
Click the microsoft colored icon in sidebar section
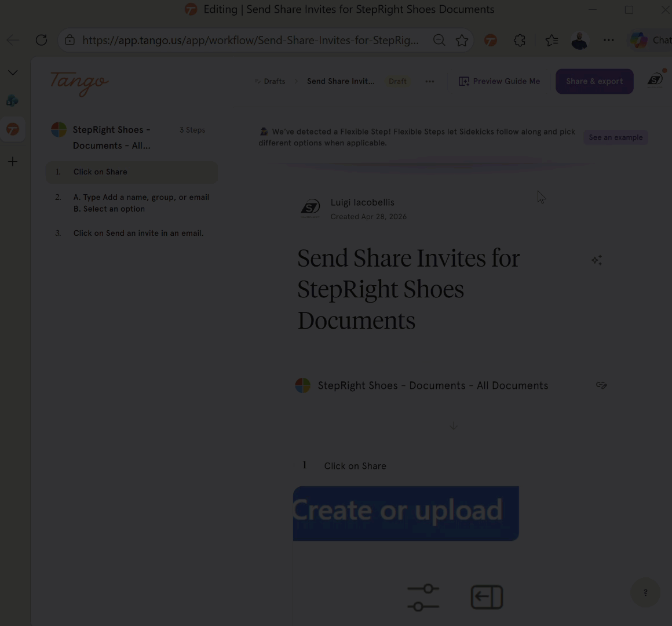59,130
